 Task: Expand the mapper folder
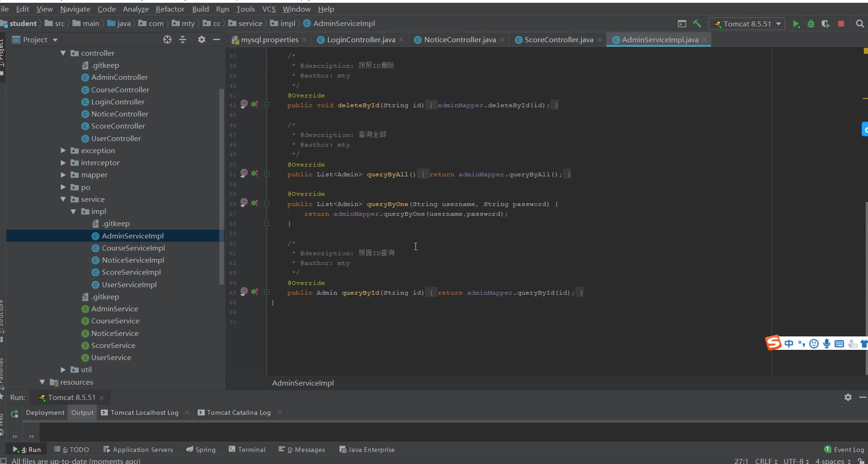(x=63, y=175)
